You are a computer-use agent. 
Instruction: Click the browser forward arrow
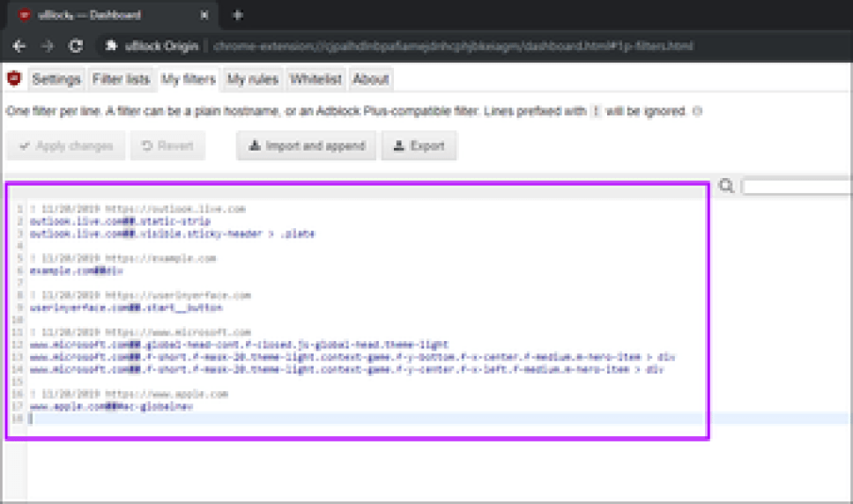click(48, 46)
